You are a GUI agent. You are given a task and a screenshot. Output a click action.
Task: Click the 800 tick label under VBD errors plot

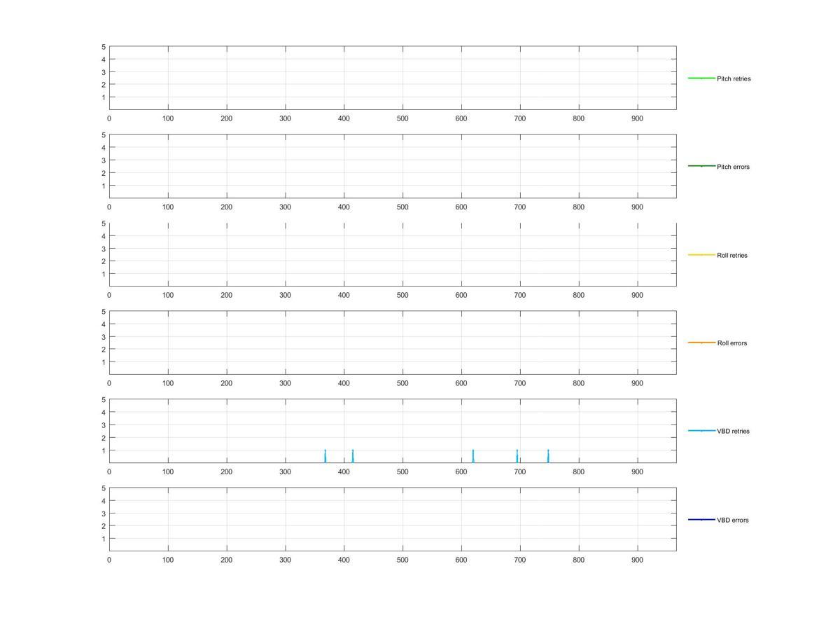click(578, 560)
